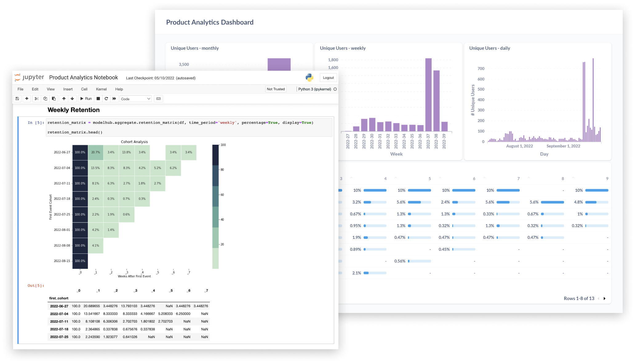Click the Out[5] output prompt

click(x=36, y=286)
